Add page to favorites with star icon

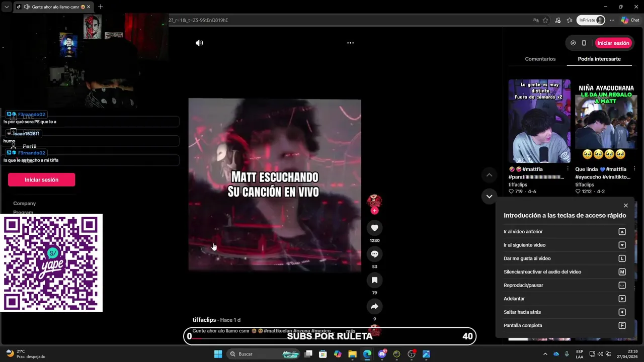coord(545,20)
